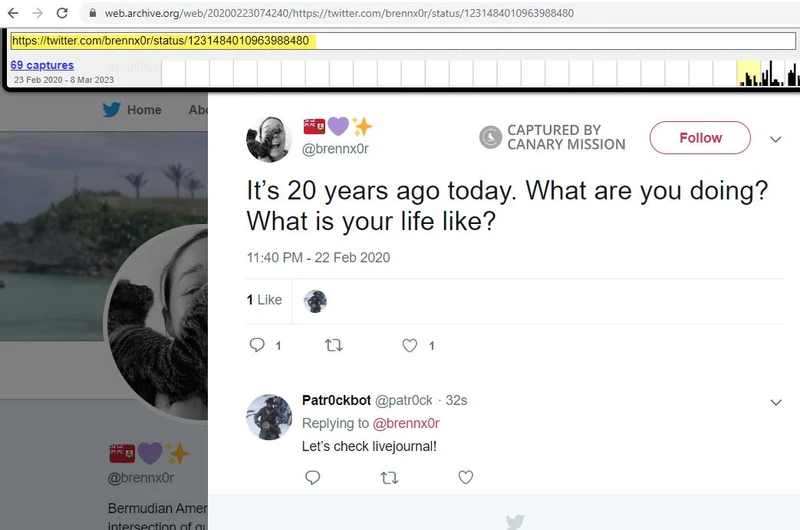
Task: Click reply icon on Patr0ckbot's reply
Action: coord(312,478)
